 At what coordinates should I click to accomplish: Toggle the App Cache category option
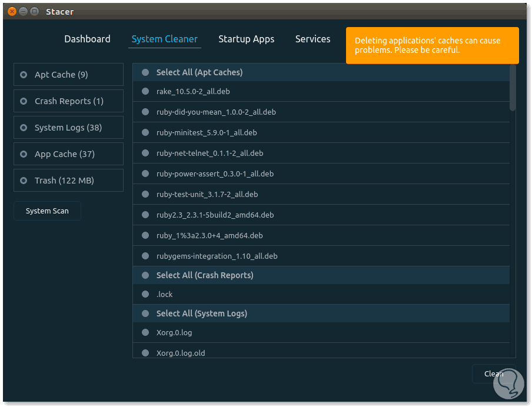tap(24, 154)
